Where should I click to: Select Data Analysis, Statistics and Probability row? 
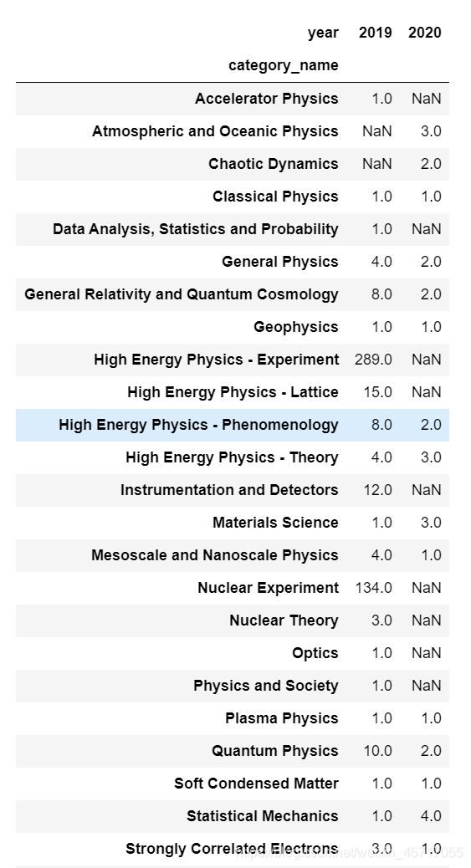click(x=233, y=229)
